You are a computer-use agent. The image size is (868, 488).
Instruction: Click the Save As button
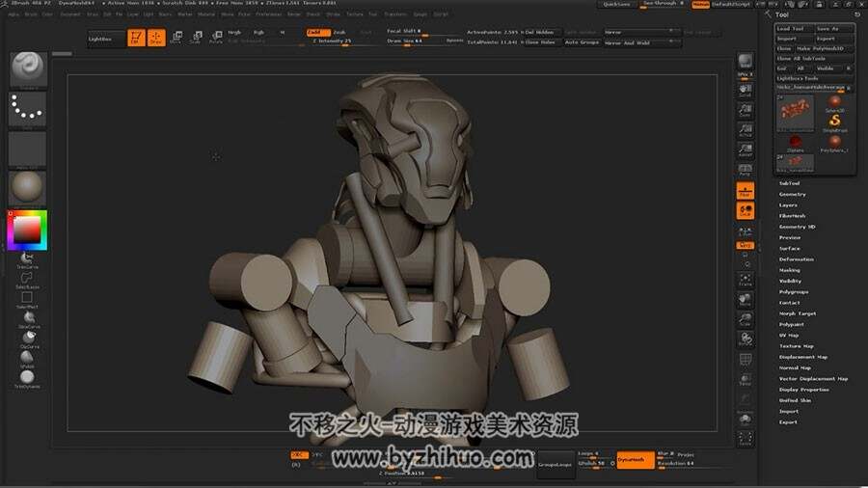833,29
